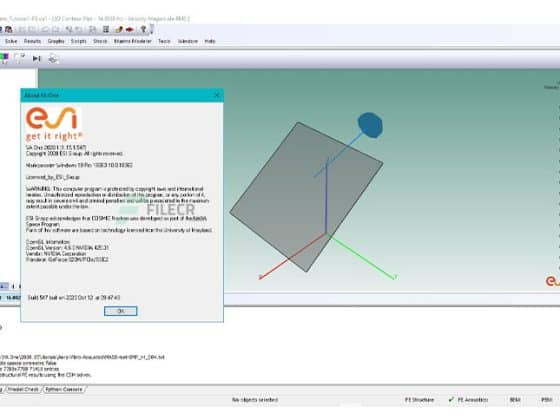Image resolution: width=560 pixels, height=420 pixels.
Task: Switch to the Python Console tab
Action: tap(64, 389)
